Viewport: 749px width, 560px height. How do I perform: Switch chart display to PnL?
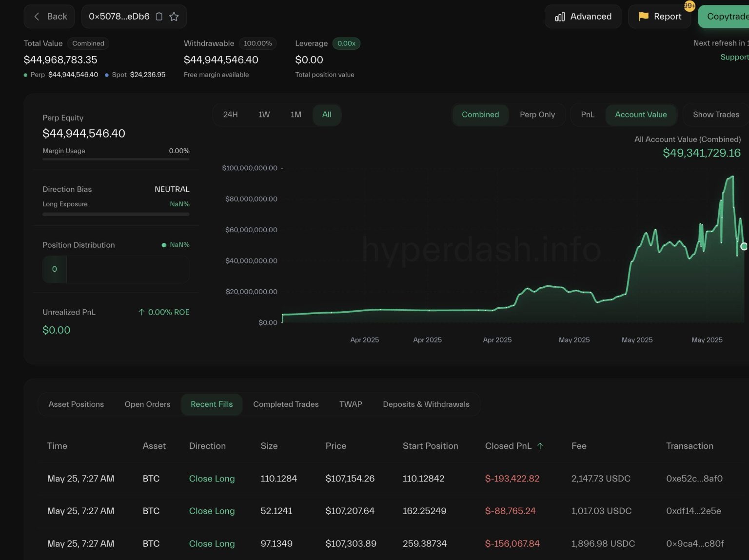pyautogui.click(x=588, y=115)
